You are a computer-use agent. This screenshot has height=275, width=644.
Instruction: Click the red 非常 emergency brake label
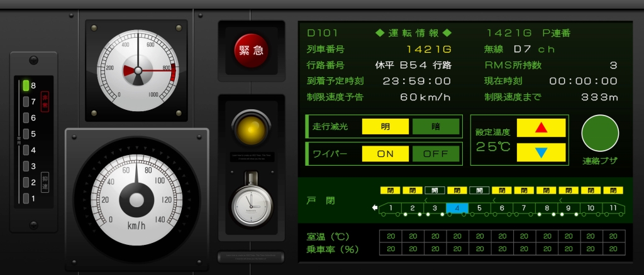pos(45,102)
